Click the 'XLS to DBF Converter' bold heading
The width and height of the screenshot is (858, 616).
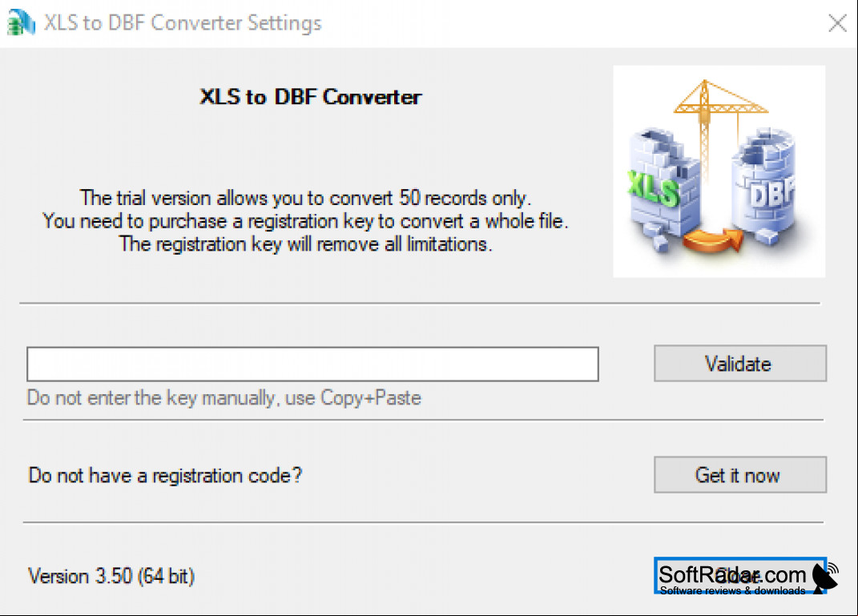point(311,97)
